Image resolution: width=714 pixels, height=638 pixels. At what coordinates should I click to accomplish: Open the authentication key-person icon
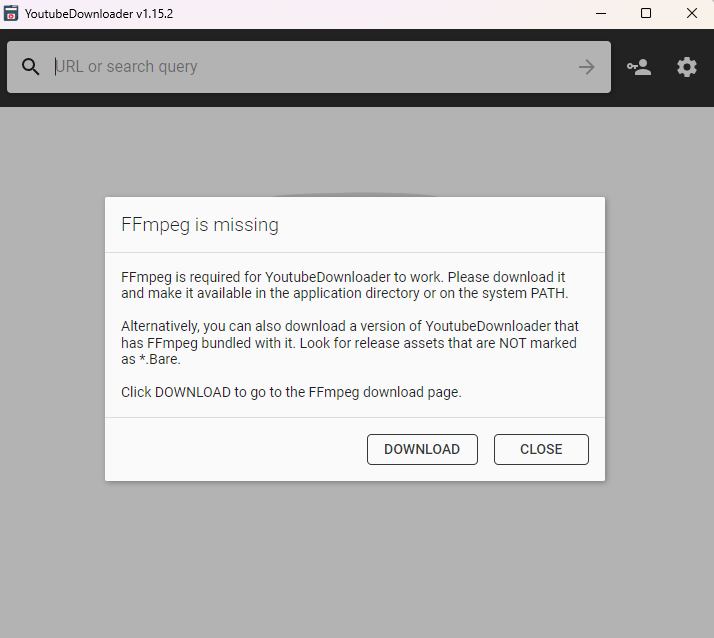(x=639, y=67)
